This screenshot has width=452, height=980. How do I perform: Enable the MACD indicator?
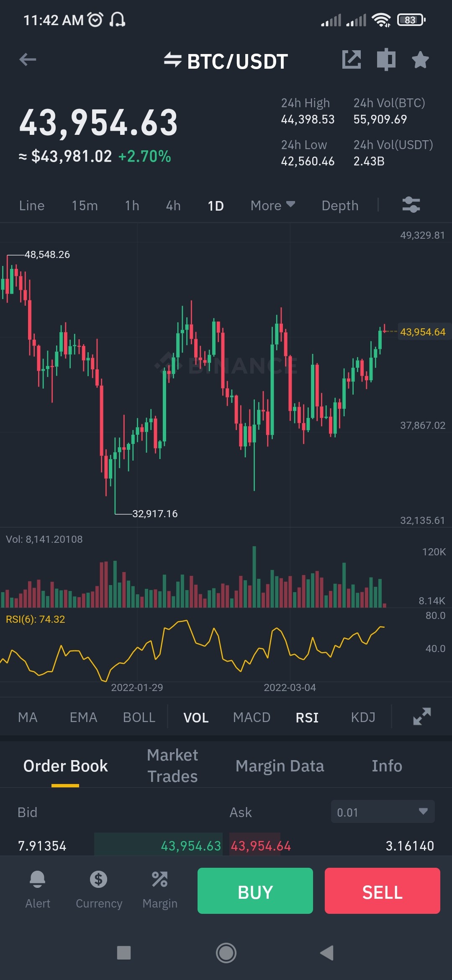(x=252, y=717)
